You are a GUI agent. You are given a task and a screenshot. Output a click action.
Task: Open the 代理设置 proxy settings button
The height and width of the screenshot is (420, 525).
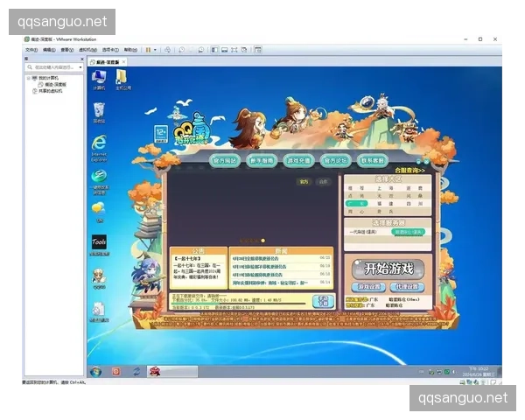tap(407, 287)
